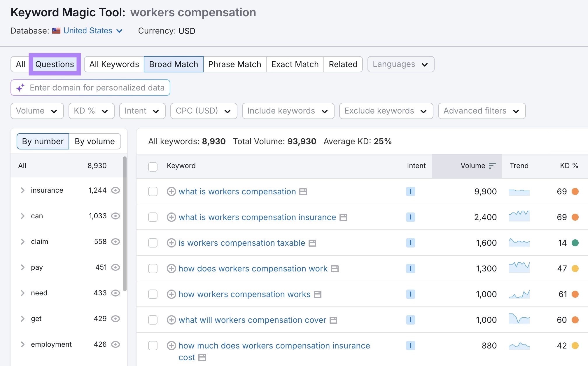Add 'what is workers compensation' via plus icon
The image size is (588, 366).
171,191
